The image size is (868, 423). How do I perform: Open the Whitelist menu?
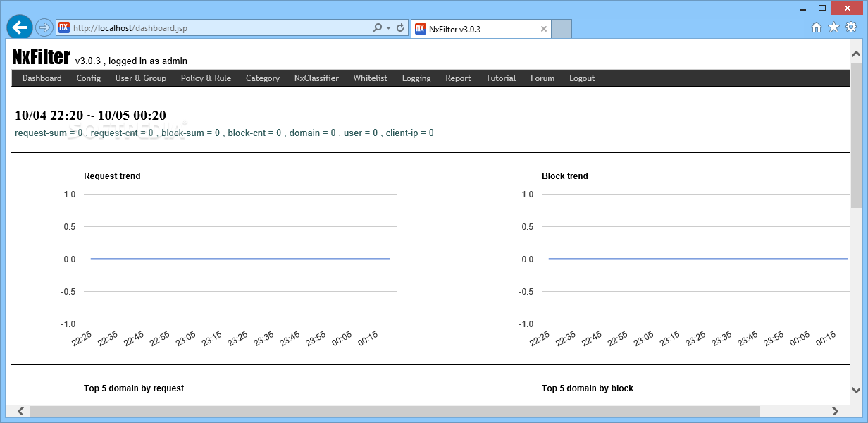(371, 78)
